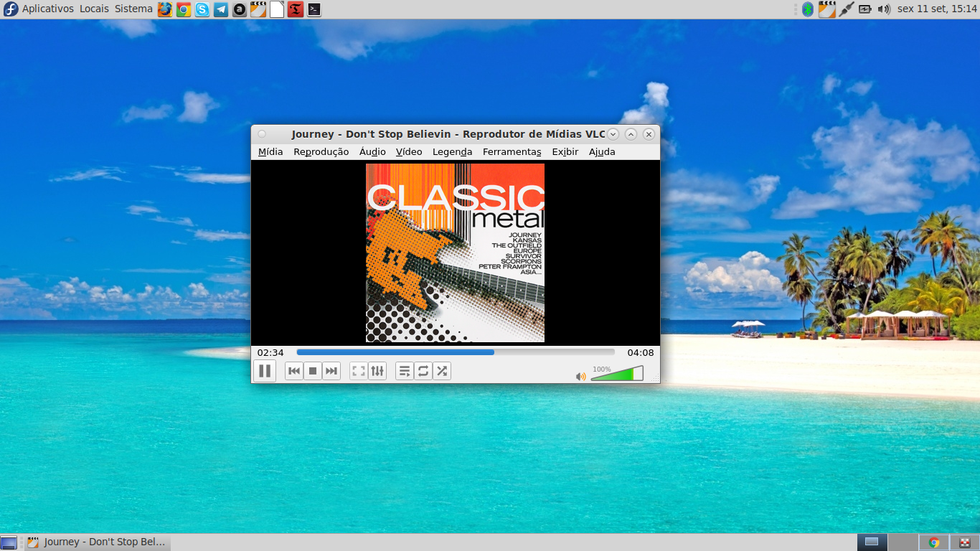Open the Áudio menu
This screenshot has width=980, height=551.
(x=372, y=151)
